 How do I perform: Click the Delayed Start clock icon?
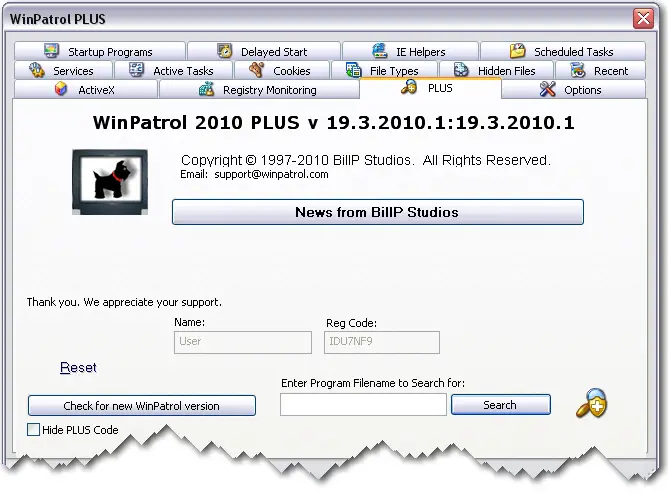[x=225, y=51]
